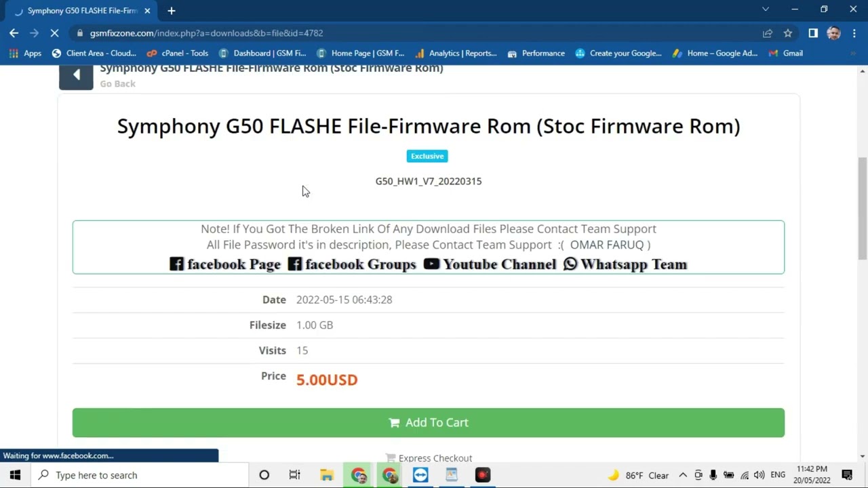Click the microphone tray icon
The height and width of the screenshot is (488, 868).
click(713, 475)
